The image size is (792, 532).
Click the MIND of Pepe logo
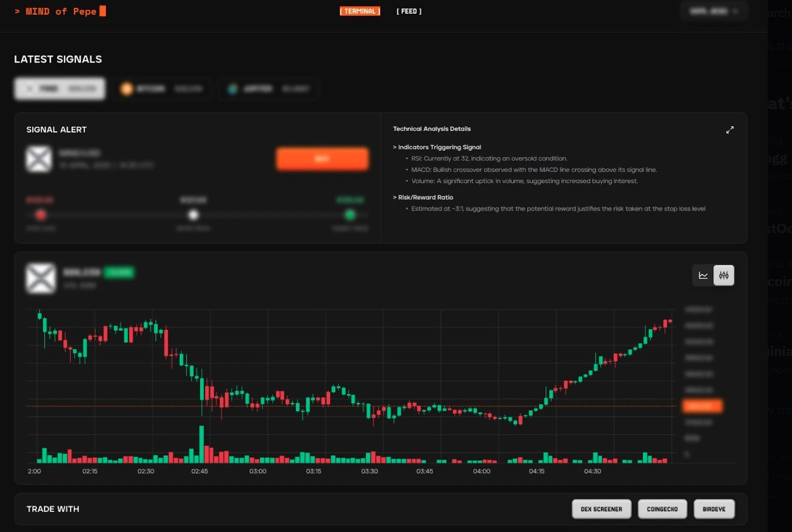coord(60,11)
